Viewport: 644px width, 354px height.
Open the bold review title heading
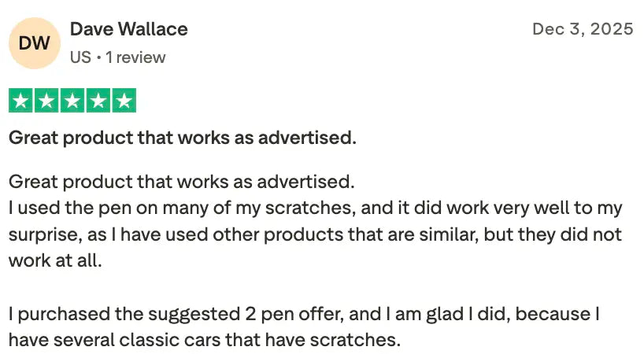(x=182, y=138)
